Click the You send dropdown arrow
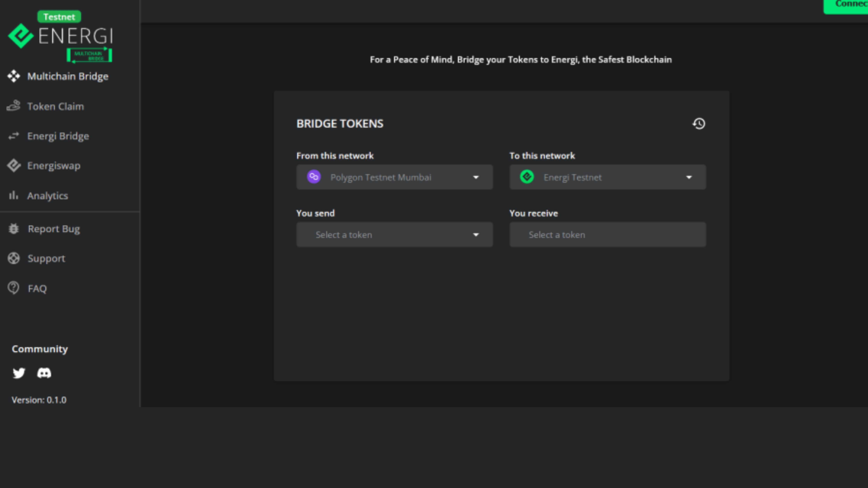Viewport: 868px width, 488px height. pyautogui.click(x=476, y=235)
